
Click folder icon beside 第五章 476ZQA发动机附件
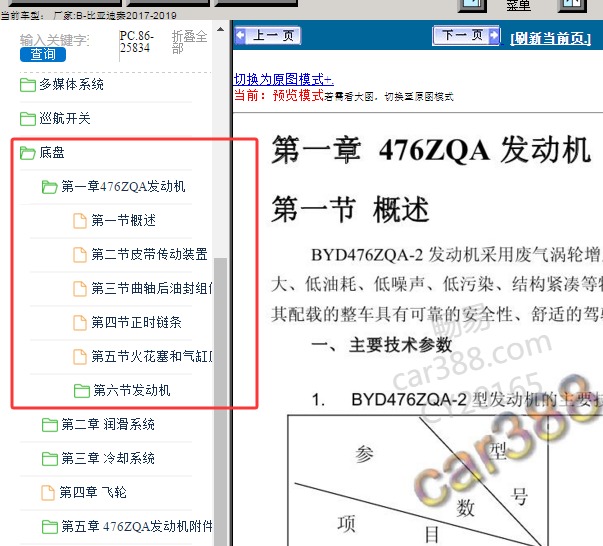point(50,527)
